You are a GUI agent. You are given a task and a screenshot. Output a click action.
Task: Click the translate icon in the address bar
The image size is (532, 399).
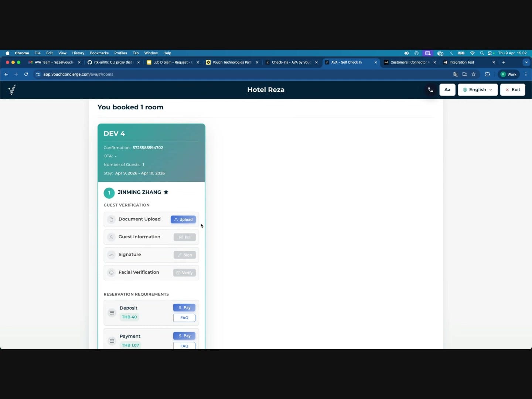455,74
